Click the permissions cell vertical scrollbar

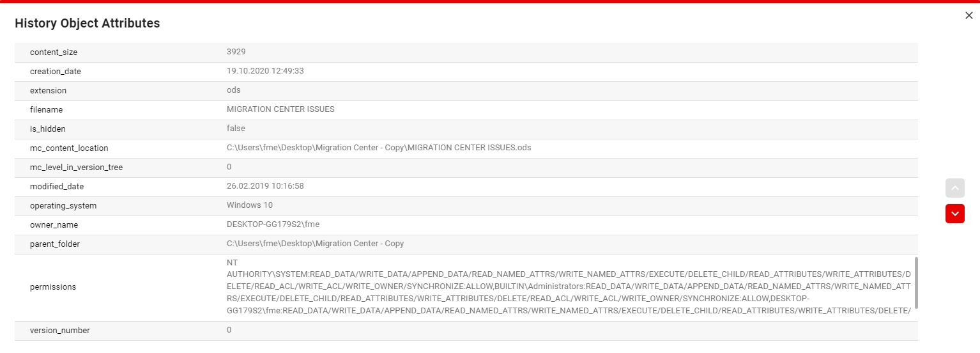916,283
